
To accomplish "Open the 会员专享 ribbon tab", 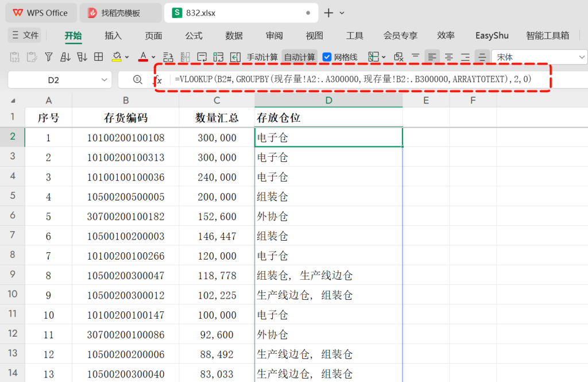I will [400, 36].
